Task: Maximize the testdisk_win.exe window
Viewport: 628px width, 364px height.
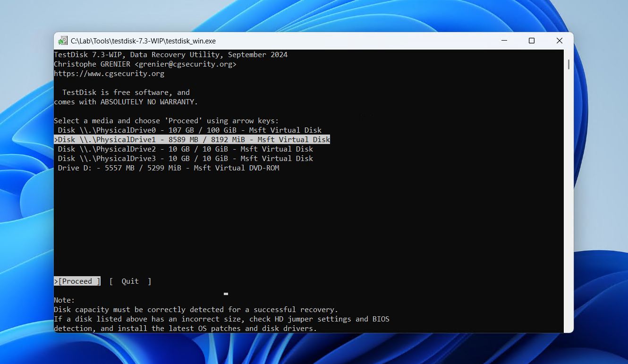Action: tap(532, 41)
